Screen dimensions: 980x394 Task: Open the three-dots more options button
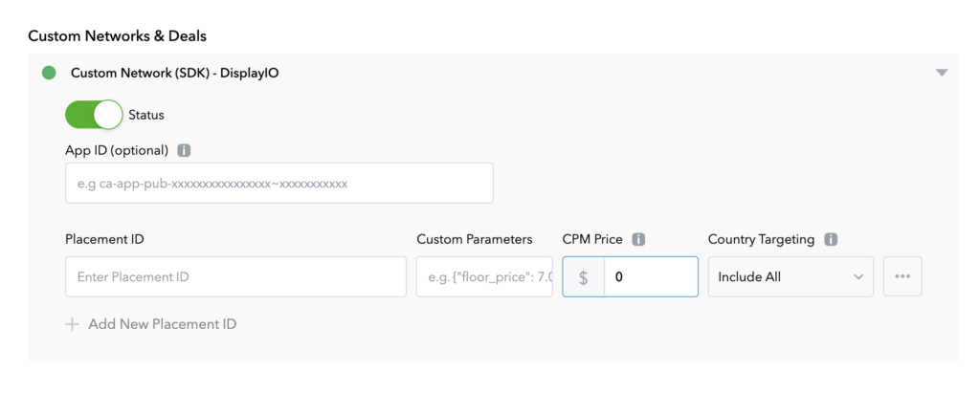point(902,276)
